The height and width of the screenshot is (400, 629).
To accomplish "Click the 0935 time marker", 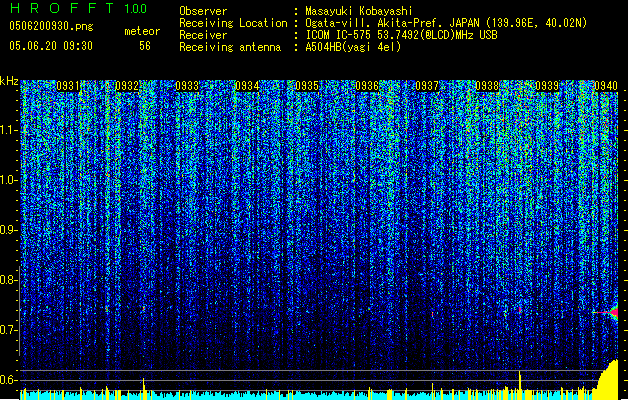I will click(307, 86).
